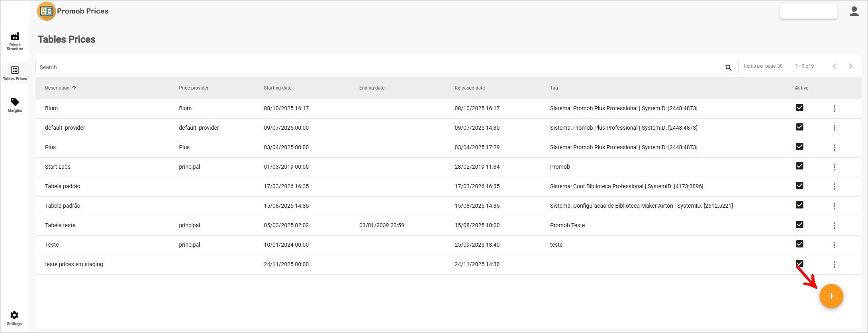Click starting date 05/03/2025 02:02
868x333 pixels.
tap(286, 225)
